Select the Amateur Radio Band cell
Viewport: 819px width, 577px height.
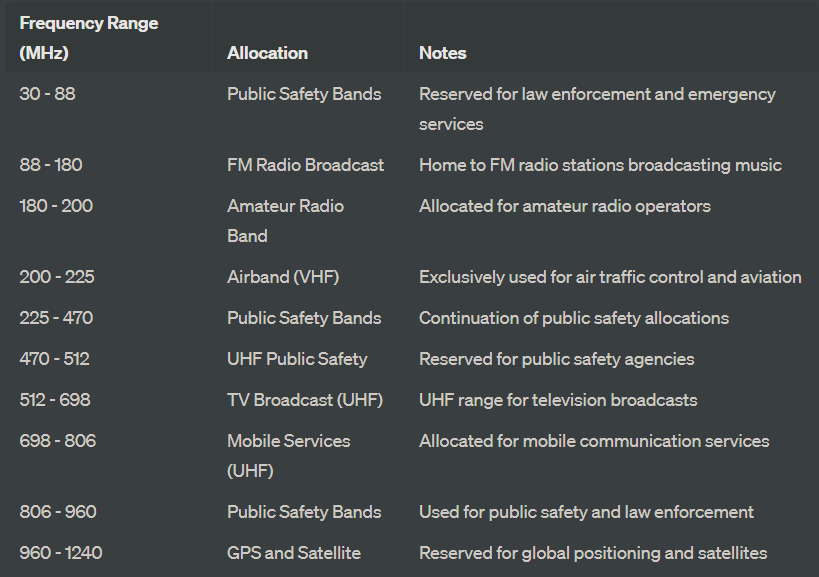click(286, 221)
